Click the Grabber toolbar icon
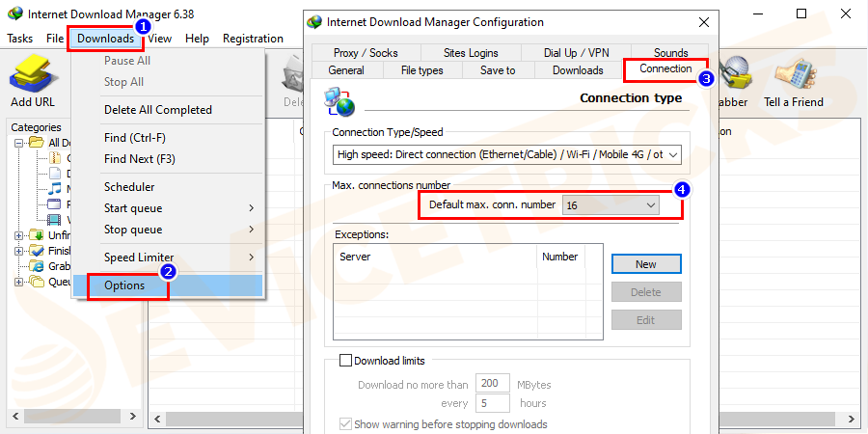The width and height of the screenshot is (868, 434). click(736, 74)
